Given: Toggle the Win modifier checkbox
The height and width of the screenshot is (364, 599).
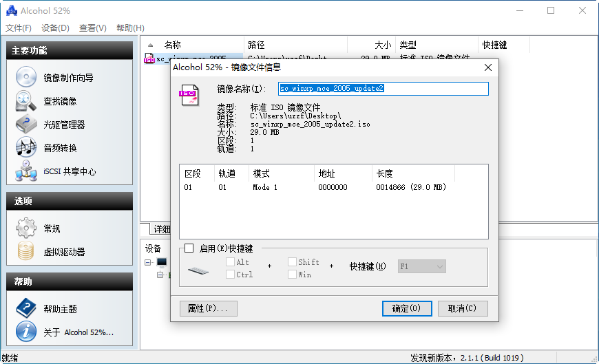Looking at the screenshot, I should click(x=292, y=275).
